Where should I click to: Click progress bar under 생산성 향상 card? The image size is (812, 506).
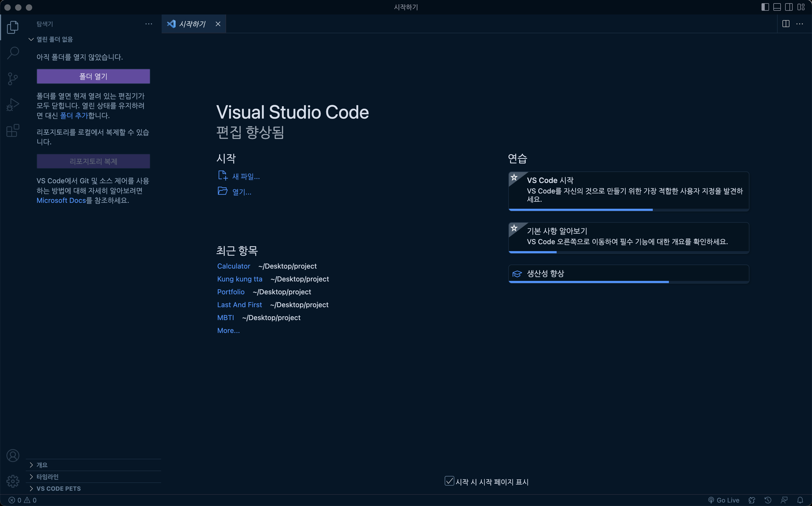click(629, 282)
